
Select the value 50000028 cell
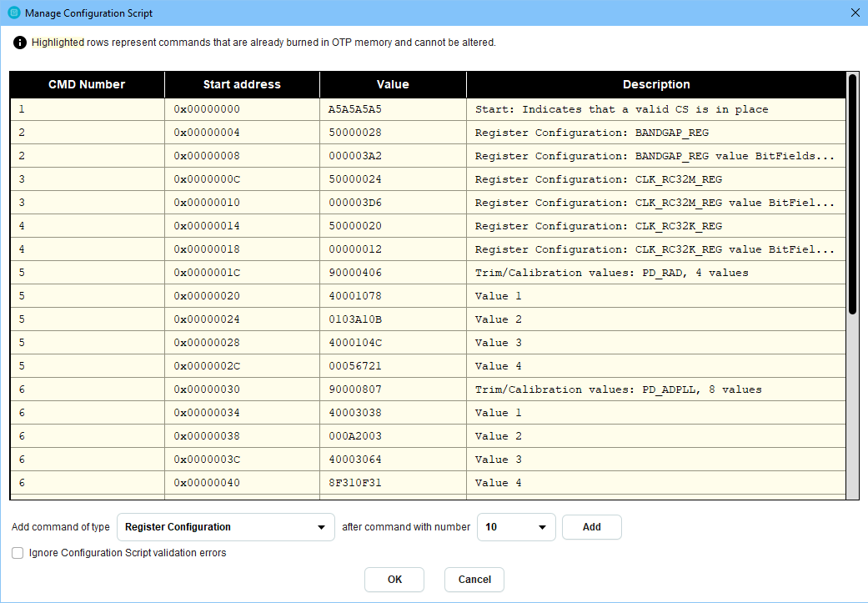393,133
